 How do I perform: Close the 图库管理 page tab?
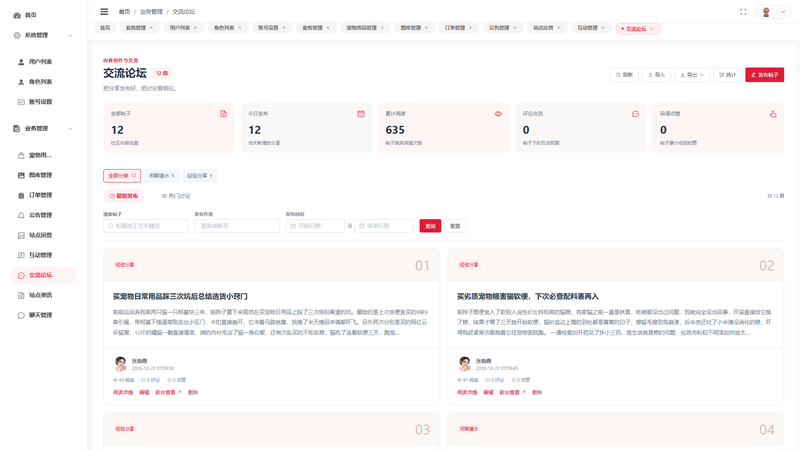coord(426,28)
